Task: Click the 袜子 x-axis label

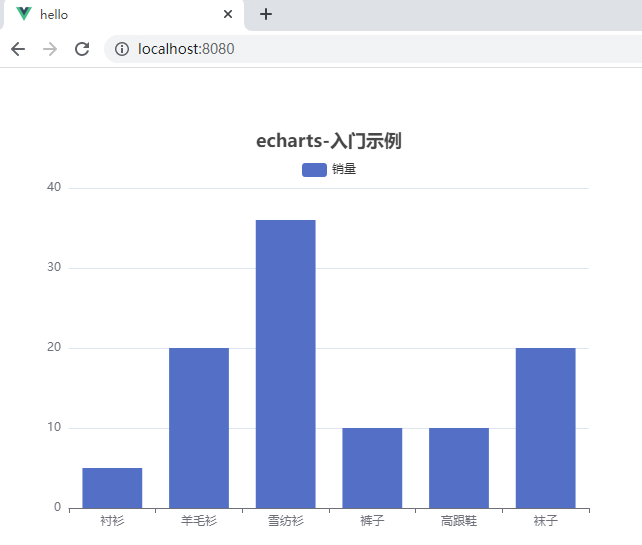Action: click(546, 521)
